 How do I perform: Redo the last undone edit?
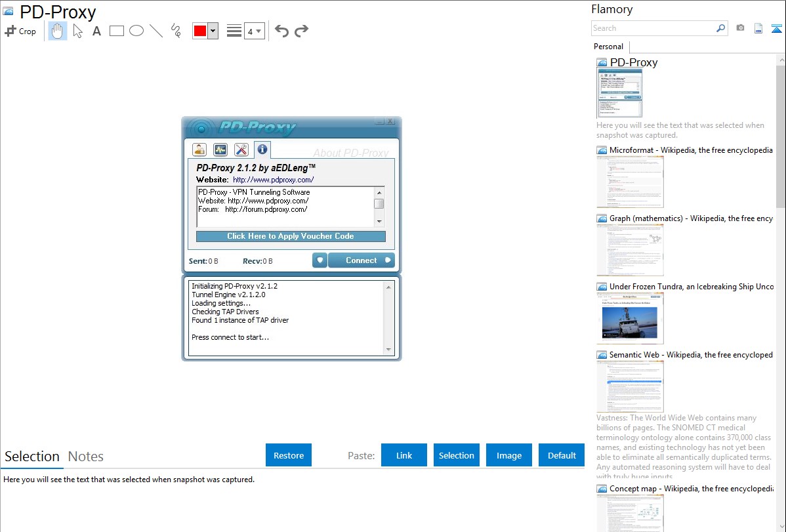pos(301,31)
